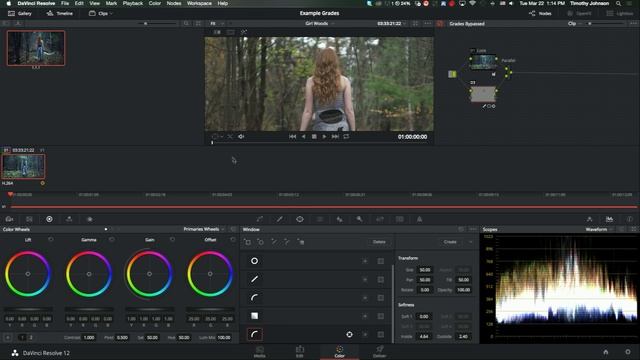Open the Curves palette

point(260,220)
